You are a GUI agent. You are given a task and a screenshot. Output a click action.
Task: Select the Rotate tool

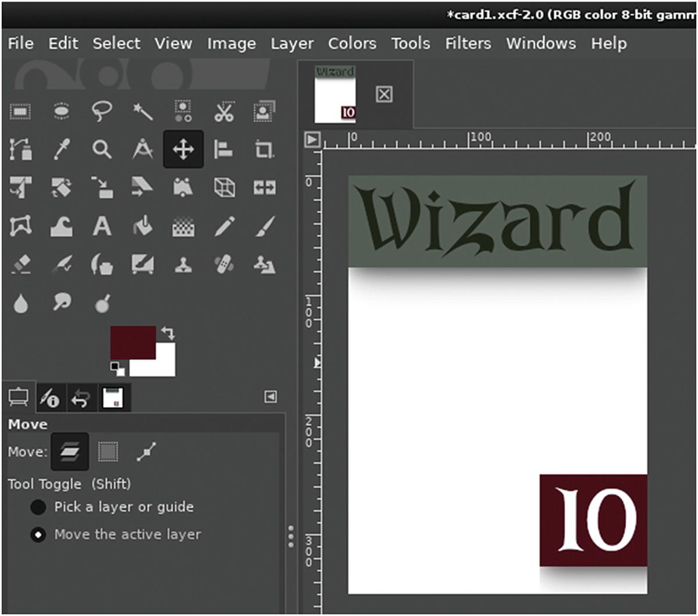[62, 187]
